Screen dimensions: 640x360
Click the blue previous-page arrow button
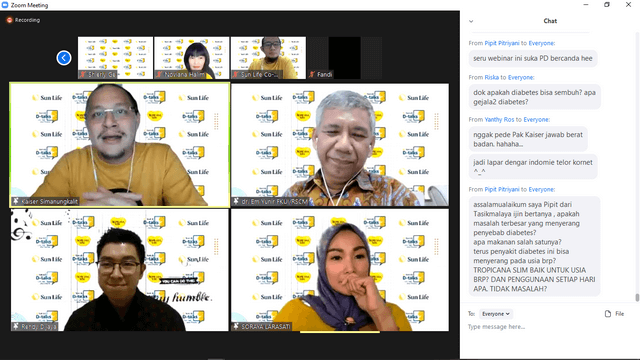tap(64, 58)
